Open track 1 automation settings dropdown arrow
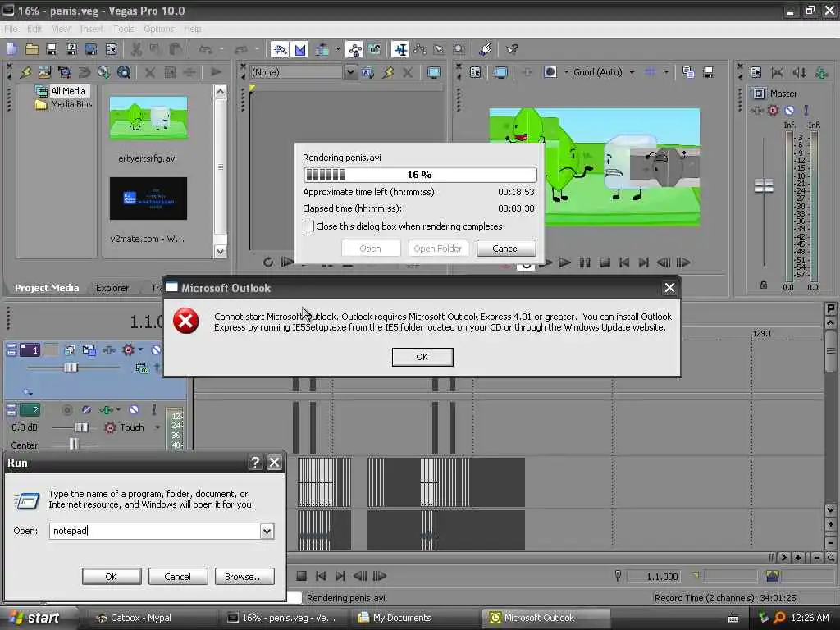 point(140,349)
